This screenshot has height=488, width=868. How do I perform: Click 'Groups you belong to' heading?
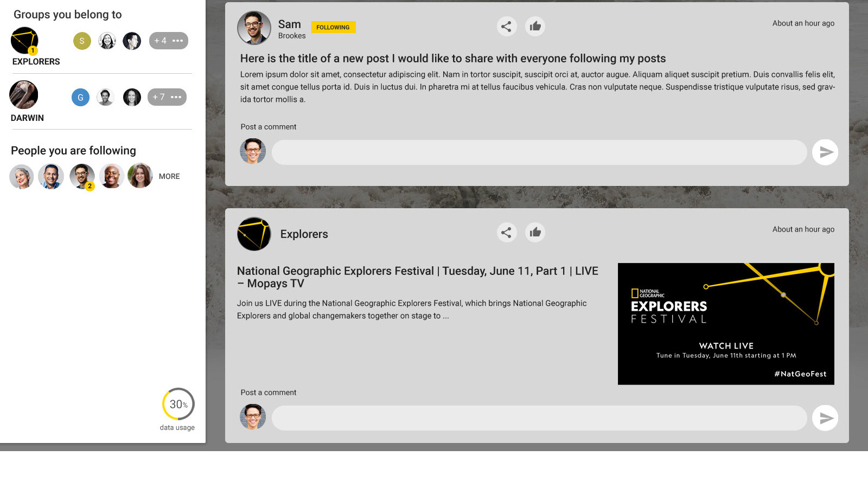coord(68,15)
